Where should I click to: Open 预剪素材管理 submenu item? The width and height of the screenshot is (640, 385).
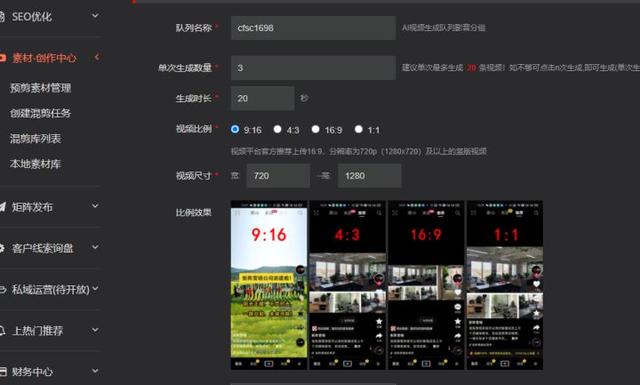pos(40,88)
